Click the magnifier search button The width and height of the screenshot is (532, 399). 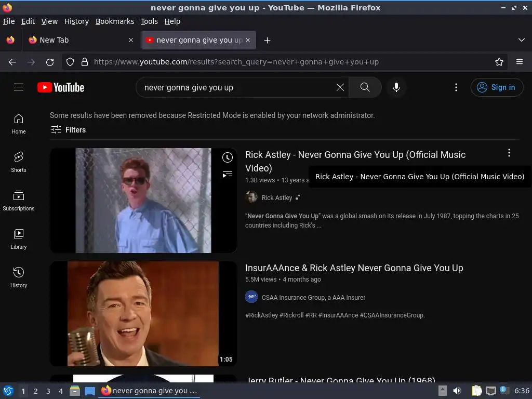point(365,87)
